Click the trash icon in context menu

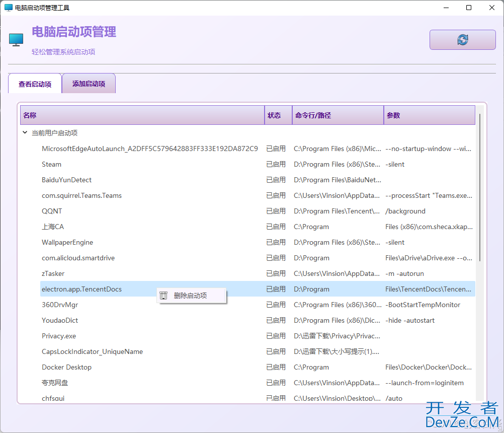tap(163, 296)
